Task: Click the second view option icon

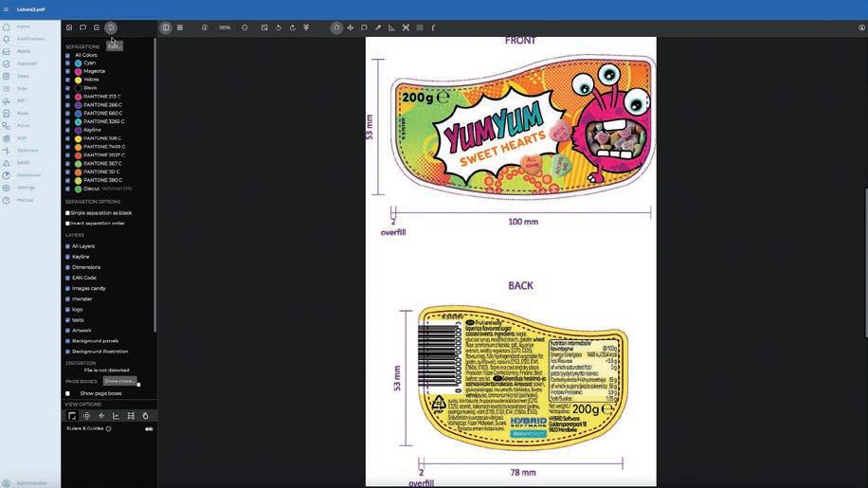Action: (87, 416)
